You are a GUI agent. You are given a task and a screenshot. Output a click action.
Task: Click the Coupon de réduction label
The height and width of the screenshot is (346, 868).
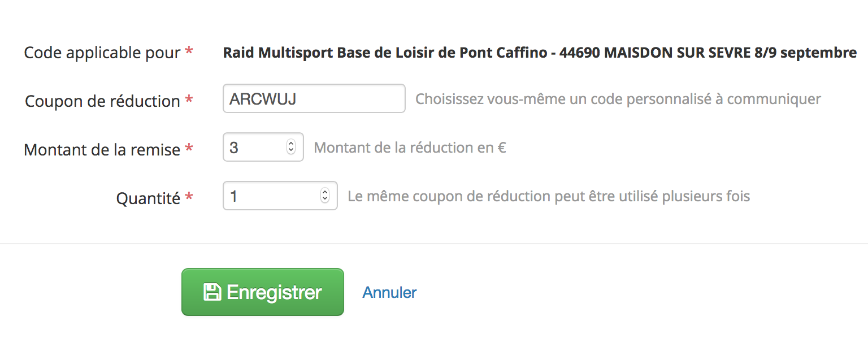(102, 101)
